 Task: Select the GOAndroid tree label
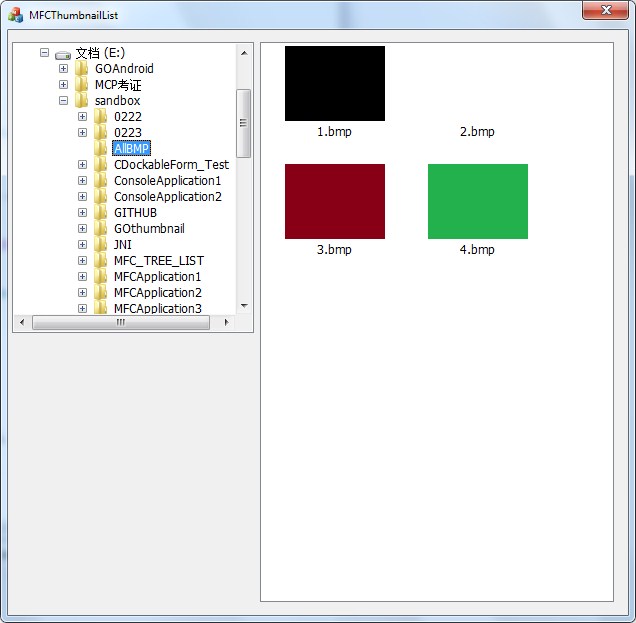[x=124, y=69]
